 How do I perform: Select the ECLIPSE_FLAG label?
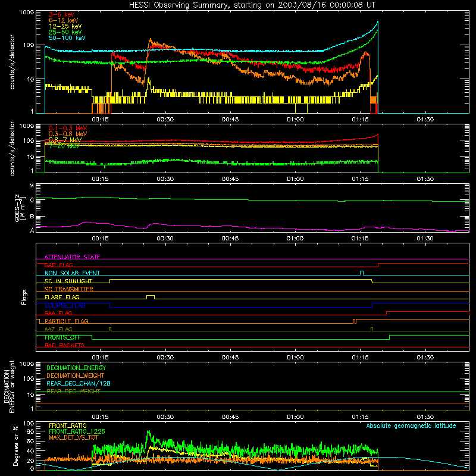point(65,305)
